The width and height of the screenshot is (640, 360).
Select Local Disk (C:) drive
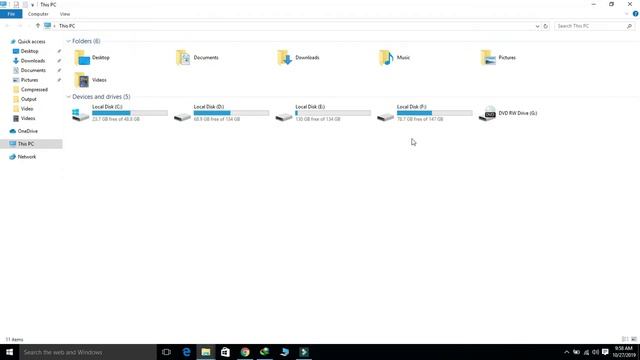click(120, 113)
